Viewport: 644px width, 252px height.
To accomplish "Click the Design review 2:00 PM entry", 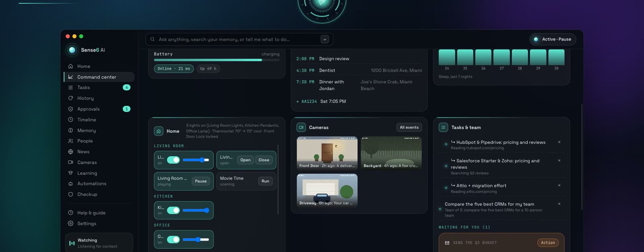I will pos(359,59).
